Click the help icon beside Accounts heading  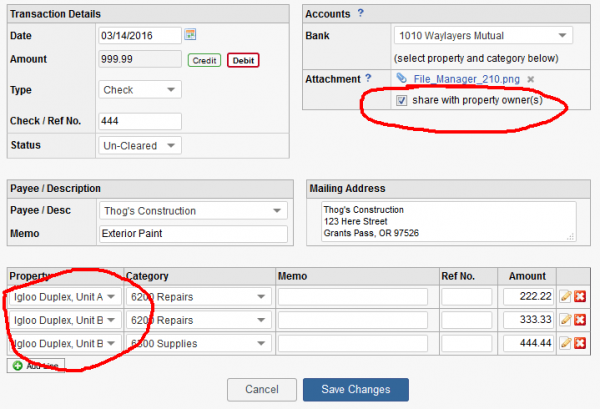point(360,13)
